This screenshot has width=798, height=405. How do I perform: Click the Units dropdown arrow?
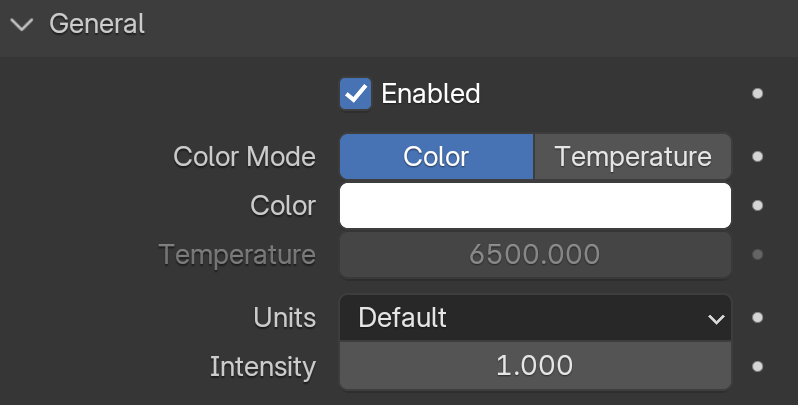pyautogui.click(x=716, y=319)
